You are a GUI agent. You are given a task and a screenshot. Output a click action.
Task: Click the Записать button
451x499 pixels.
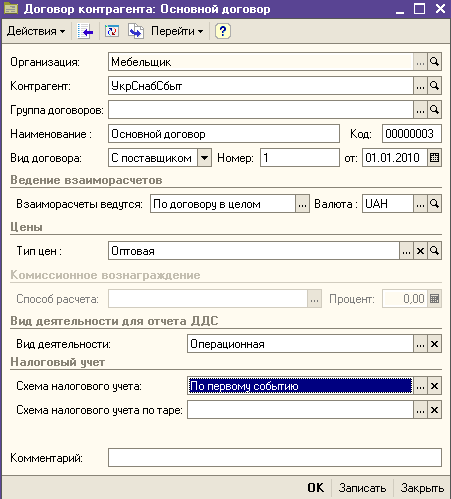(x=362, y=488)
